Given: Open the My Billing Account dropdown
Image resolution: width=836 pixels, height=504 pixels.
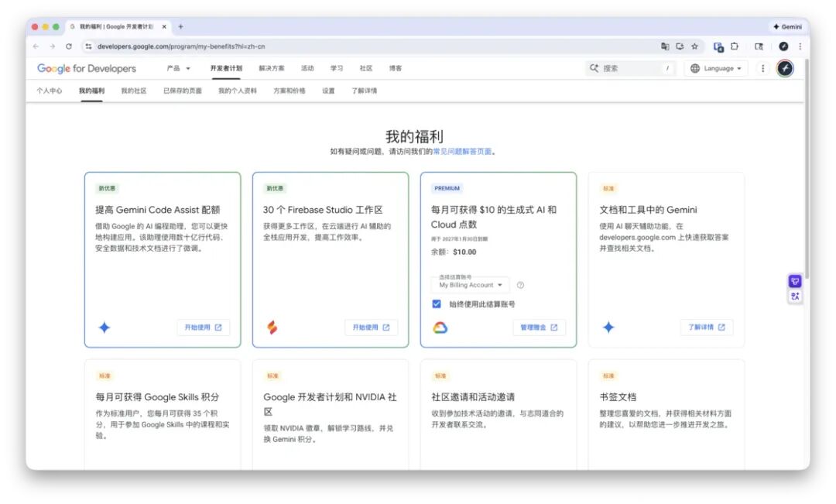Looking at the screenshot, I should (470, 284).
